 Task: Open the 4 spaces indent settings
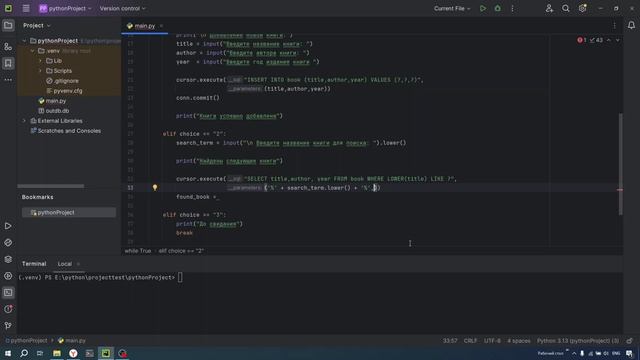(x=518, y=340)
